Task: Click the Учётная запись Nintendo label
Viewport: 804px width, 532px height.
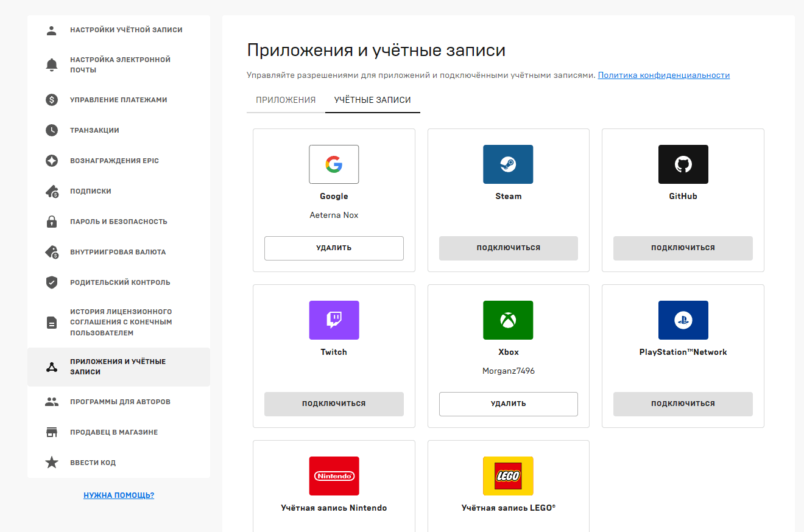Action: click(x=334, y=508)
